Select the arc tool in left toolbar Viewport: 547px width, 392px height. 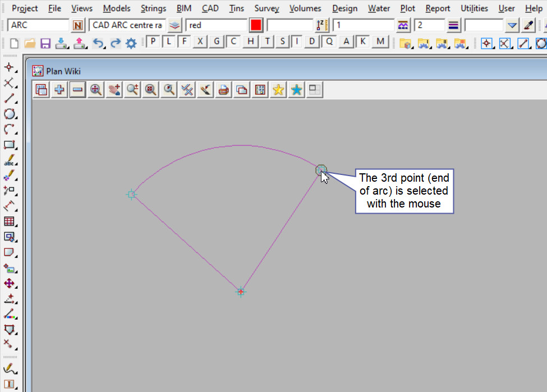click(x=9, y=130)
